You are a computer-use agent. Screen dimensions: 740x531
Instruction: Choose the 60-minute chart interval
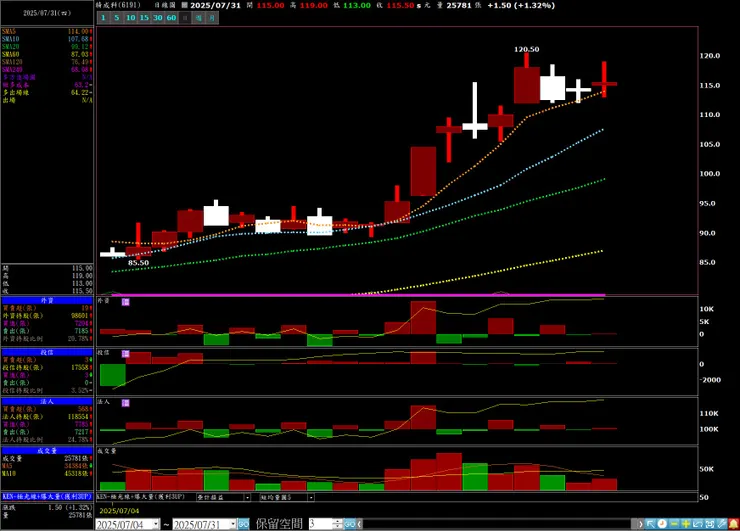[x=172, y=18]
